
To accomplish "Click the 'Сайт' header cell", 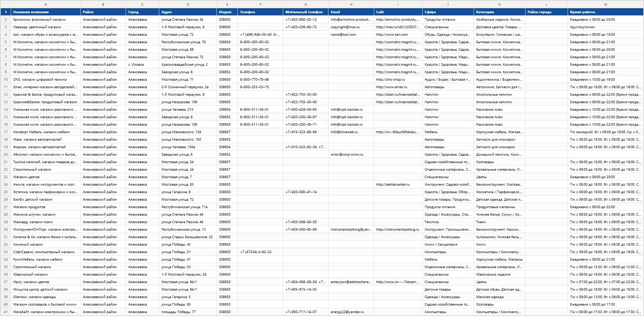I will click(x=398, y=12).
